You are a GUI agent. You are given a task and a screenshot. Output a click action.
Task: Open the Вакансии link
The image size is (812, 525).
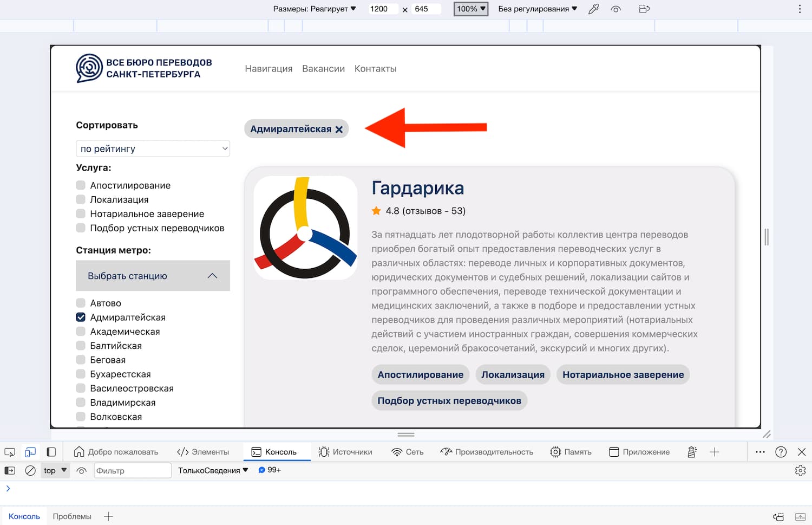[x=323, y=69]
